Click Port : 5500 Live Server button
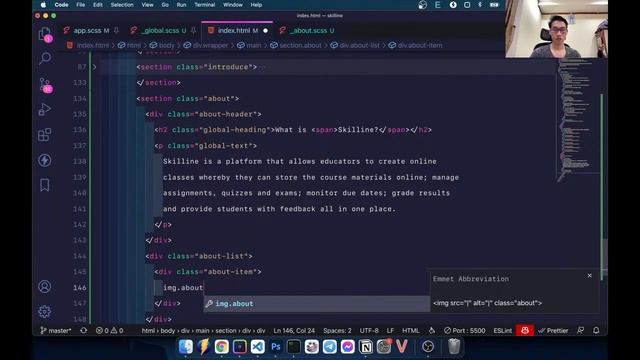This screenshot has width=640, height=360. tap(464, 331)
